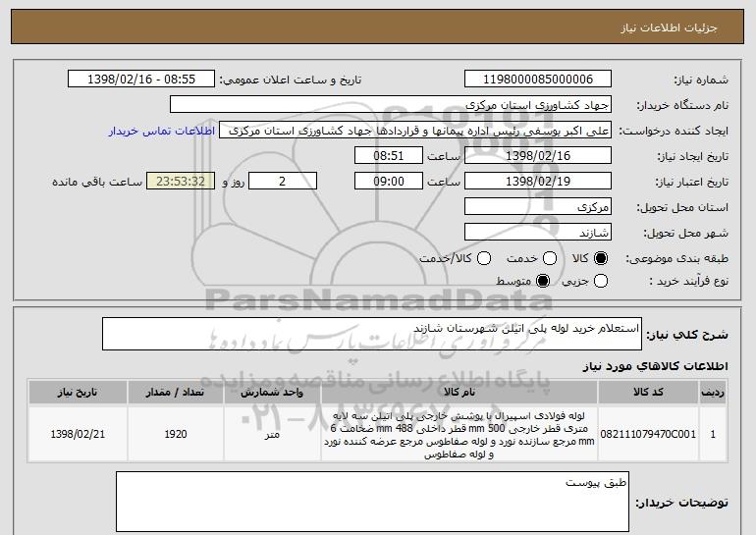The image size is (756, 535).
Task: Click the label طبقه بندی موضوعی
Action: coord(676,259)
